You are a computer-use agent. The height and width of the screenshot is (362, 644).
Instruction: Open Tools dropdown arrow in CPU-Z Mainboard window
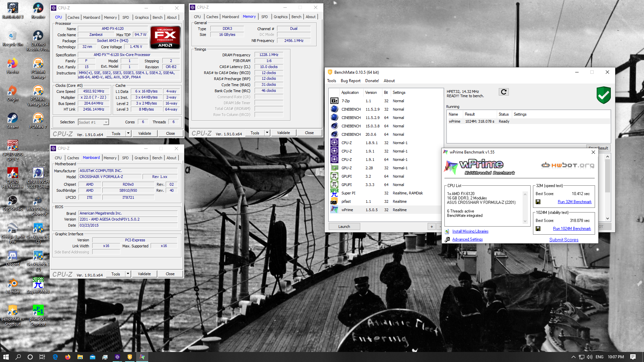(x=128, y=274)
